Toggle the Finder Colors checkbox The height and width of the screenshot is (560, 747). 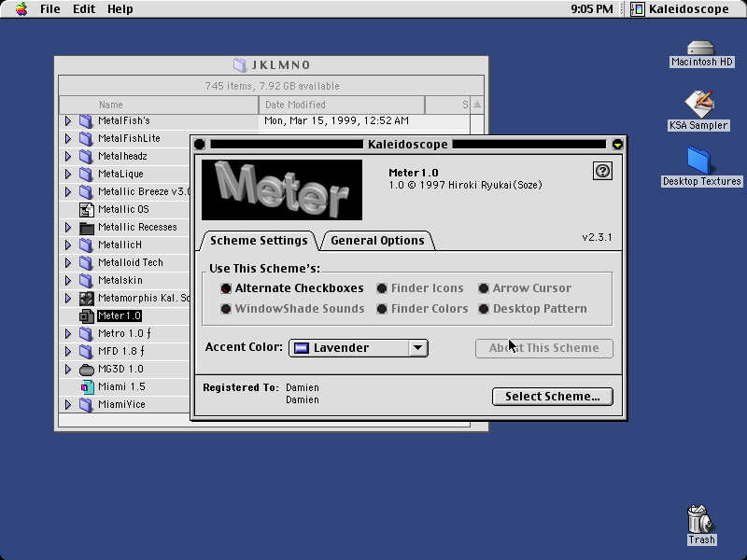(x=382, y=309)
